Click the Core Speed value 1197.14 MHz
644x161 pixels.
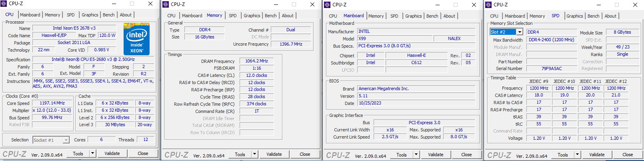pyautogui.click(x=52, y=103)
